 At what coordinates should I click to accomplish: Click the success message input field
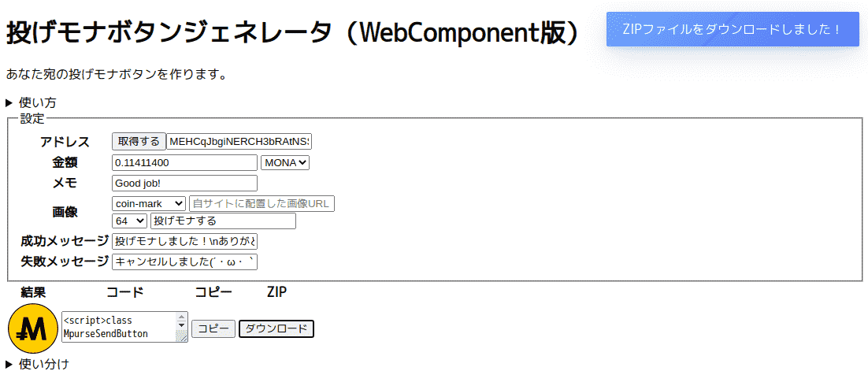[x=185, y=242]
